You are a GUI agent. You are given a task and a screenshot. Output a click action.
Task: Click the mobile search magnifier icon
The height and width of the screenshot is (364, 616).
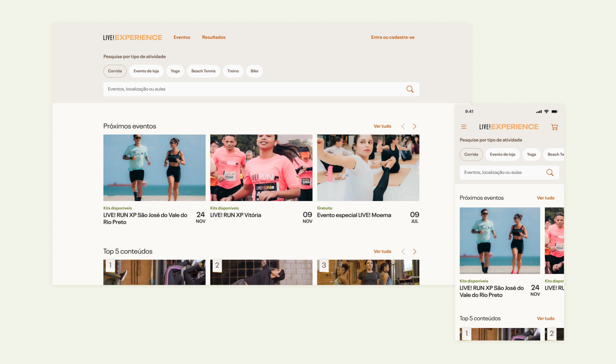550,172
